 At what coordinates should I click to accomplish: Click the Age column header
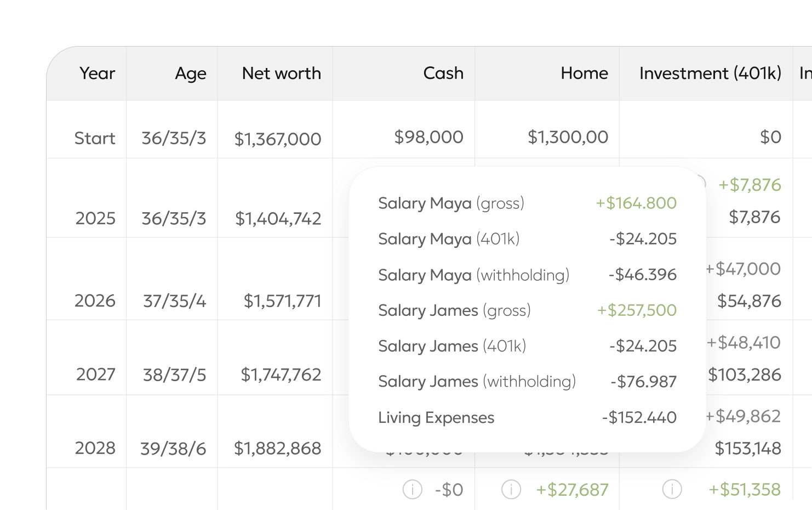pyautogui.click(x=190, y=73)
